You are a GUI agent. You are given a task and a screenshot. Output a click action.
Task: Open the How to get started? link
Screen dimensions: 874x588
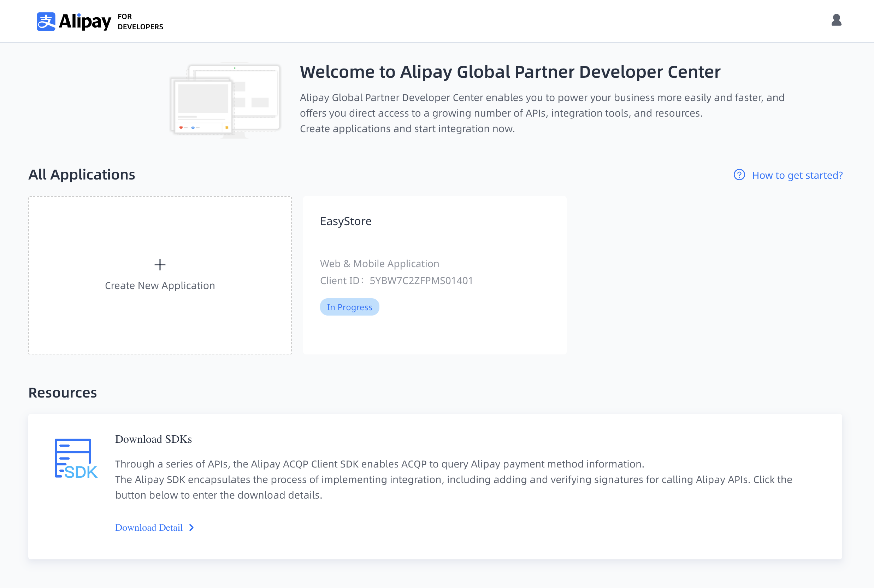coord(797,175)
